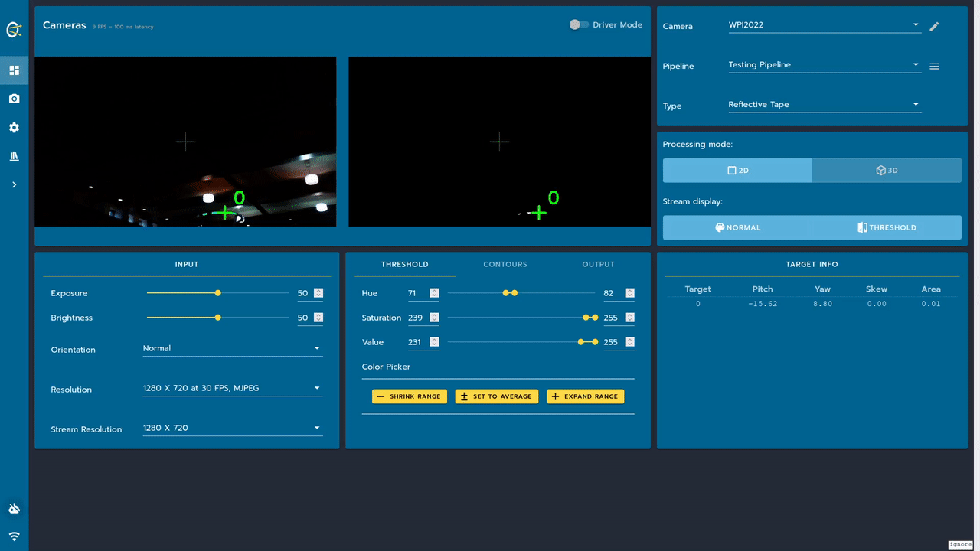The height and width of the screenshot is (551, 980).
Task: Open the Stream Resolution dropdown
Action: click(233, 429)
